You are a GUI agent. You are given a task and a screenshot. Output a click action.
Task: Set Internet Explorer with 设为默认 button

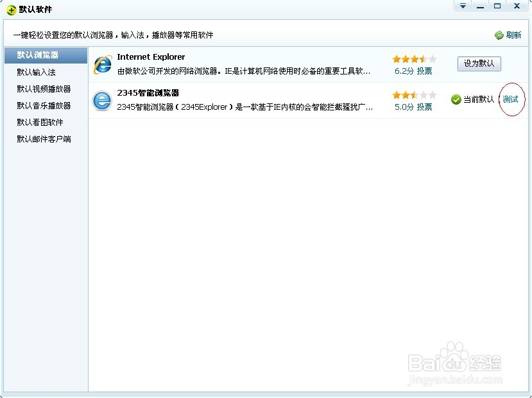pos(479,64)
